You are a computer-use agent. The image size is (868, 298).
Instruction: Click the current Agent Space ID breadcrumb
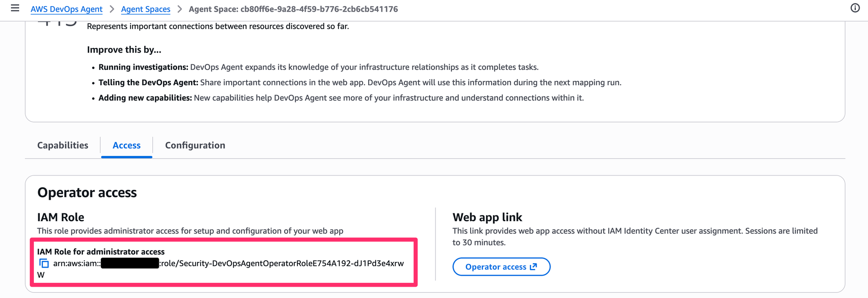point(293,9)
